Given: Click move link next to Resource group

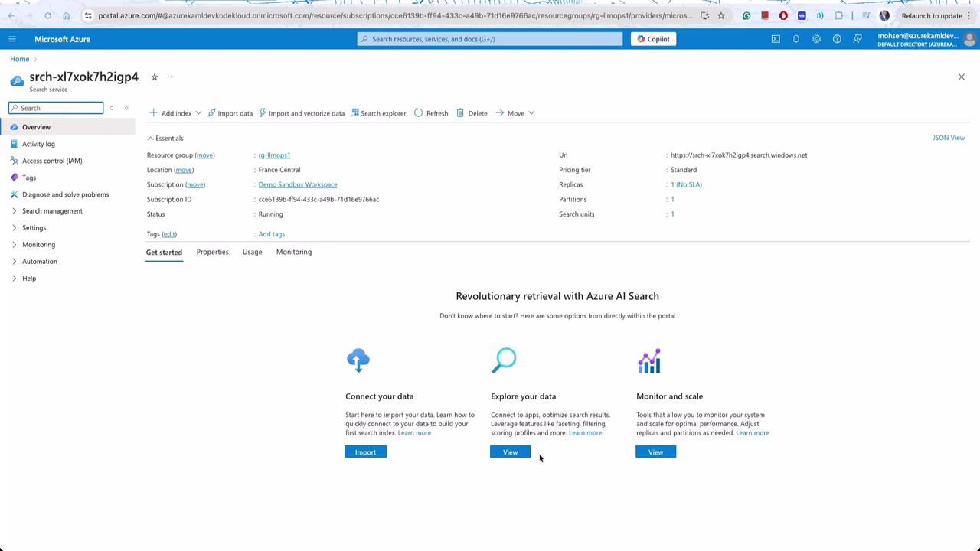Looking at the screenshot, I should (204, 155).
